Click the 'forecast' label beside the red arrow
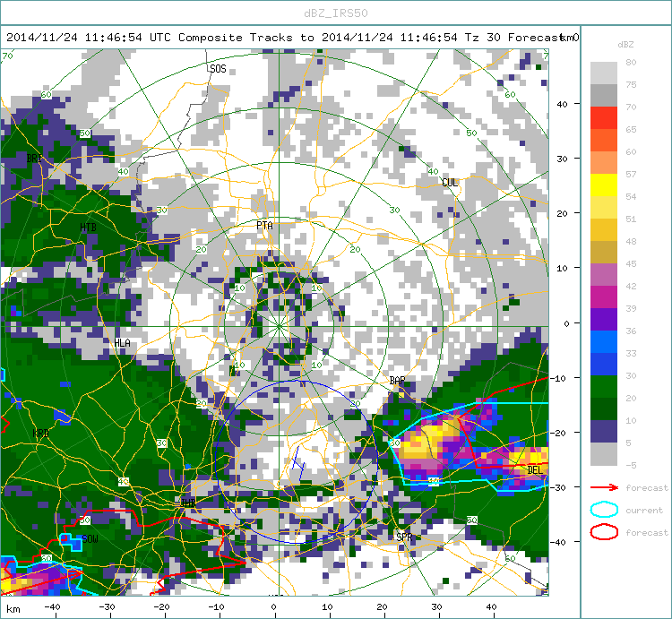Screen dimensions: 672x619 [647, 488]
